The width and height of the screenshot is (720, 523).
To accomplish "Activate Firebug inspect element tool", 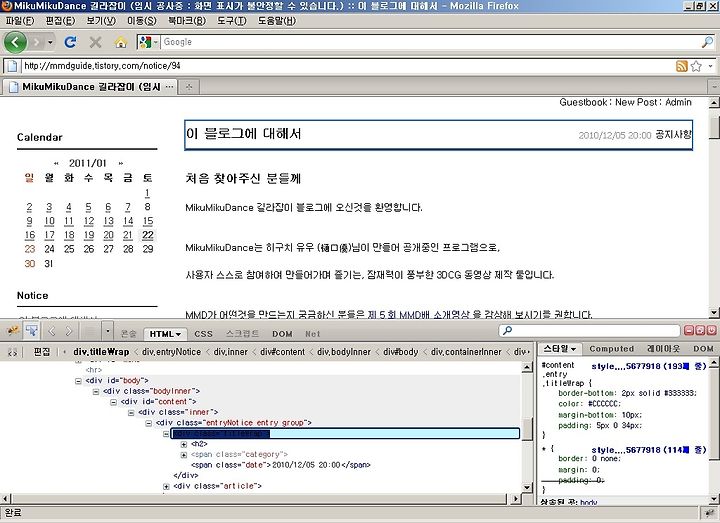I will (x=32, y=331).
